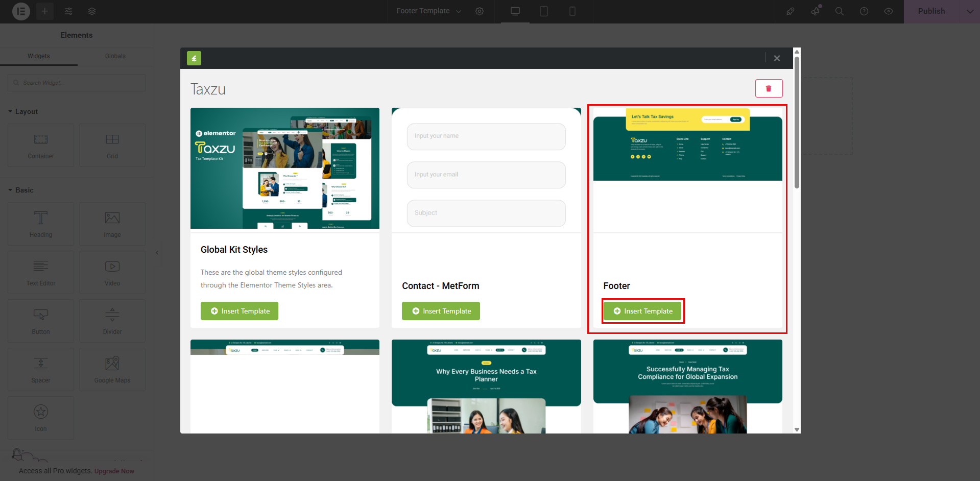
Task: Click the Footer card title
Action: click(x=616, y=286)
